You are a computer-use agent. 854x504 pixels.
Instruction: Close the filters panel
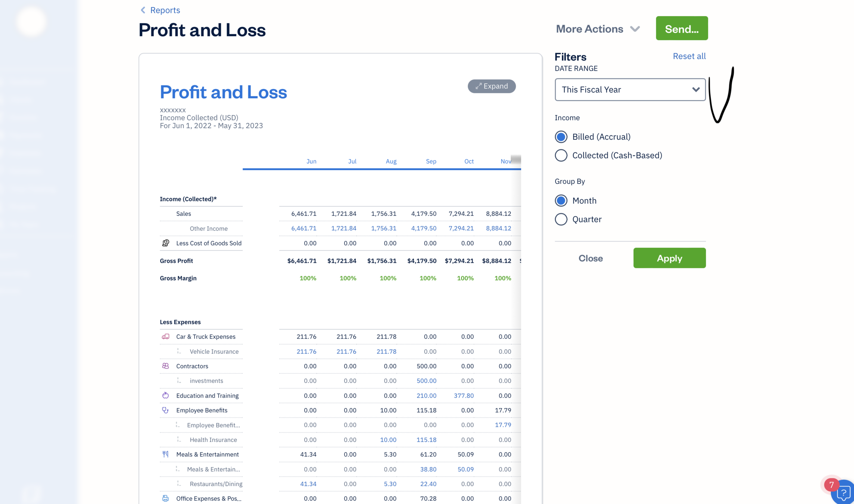590,258
